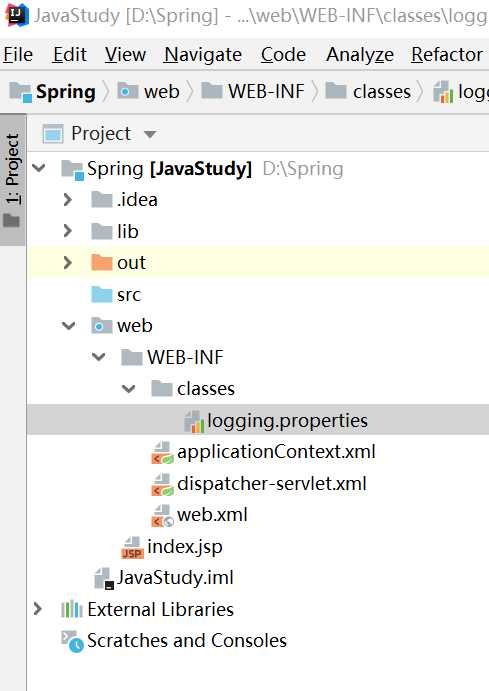Image resolution: width=489 pixels, height=691 pixels.
Task: Select index.jsp in the tree
Action: point(185,547)
